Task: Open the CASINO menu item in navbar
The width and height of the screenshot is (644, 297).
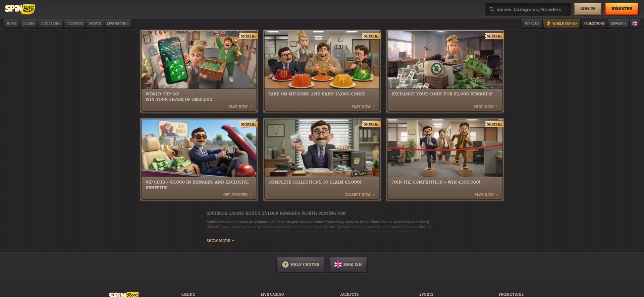Action: click(29, 23)
